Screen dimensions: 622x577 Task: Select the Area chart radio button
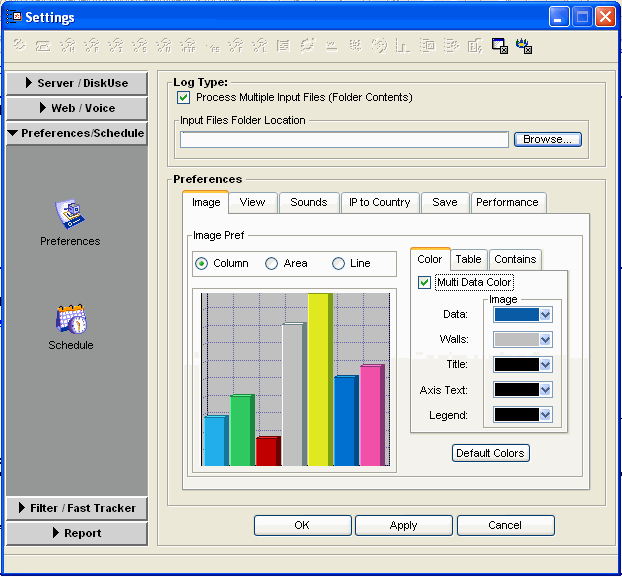(272, 264)
